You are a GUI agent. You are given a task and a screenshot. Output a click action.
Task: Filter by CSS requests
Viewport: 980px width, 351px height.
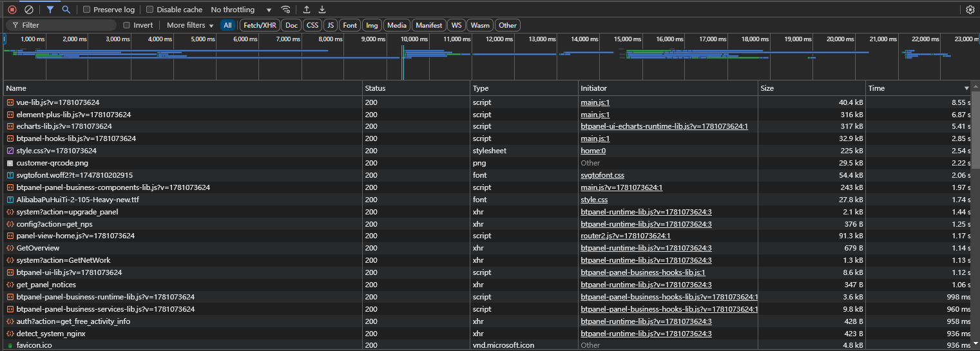pos(312,25)
